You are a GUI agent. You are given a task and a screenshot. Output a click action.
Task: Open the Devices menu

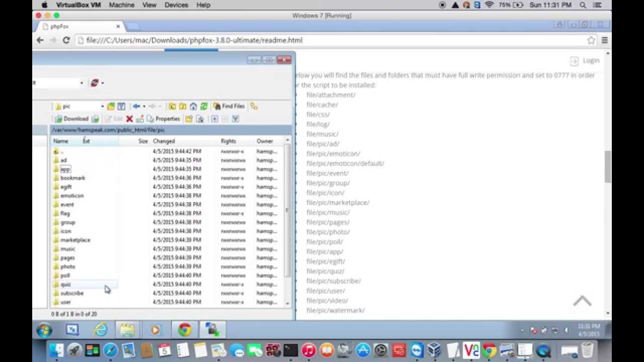pos(176,5)
